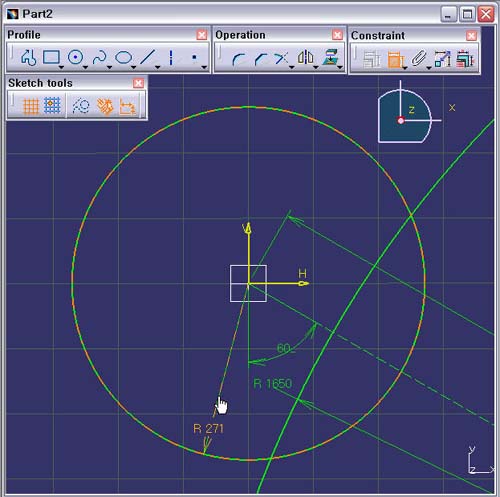Toggle Snap to Point mode
The image size is (500, 497).
click(x=52, y=106)
